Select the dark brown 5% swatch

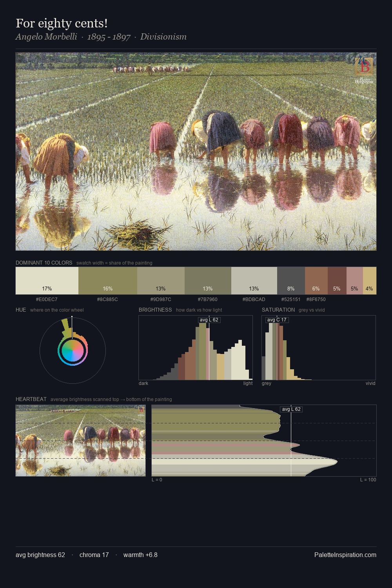tap(337, 281)
